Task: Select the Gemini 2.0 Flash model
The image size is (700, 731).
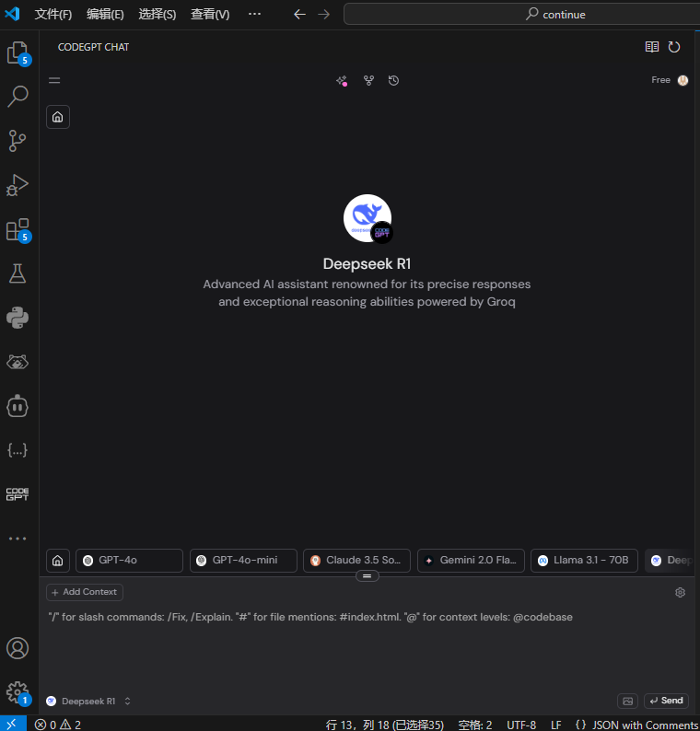Action: tap(471, 561)
